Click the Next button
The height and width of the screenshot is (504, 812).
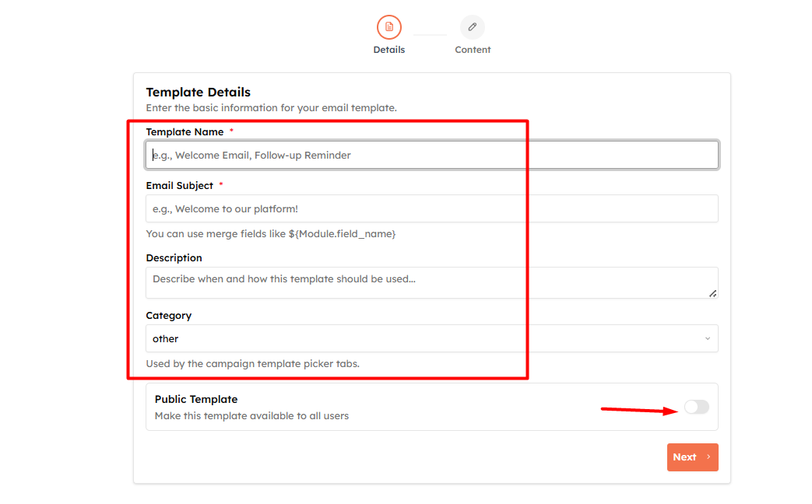pos(692,457)
